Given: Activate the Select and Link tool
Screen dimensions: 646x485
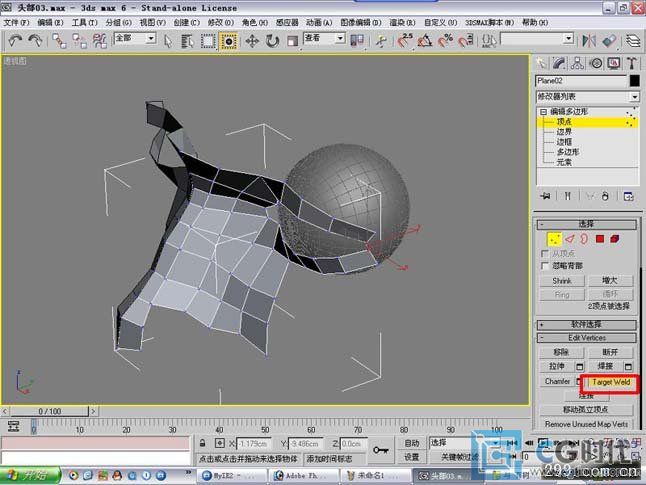Looking at the screenshot, I should 59,40.
